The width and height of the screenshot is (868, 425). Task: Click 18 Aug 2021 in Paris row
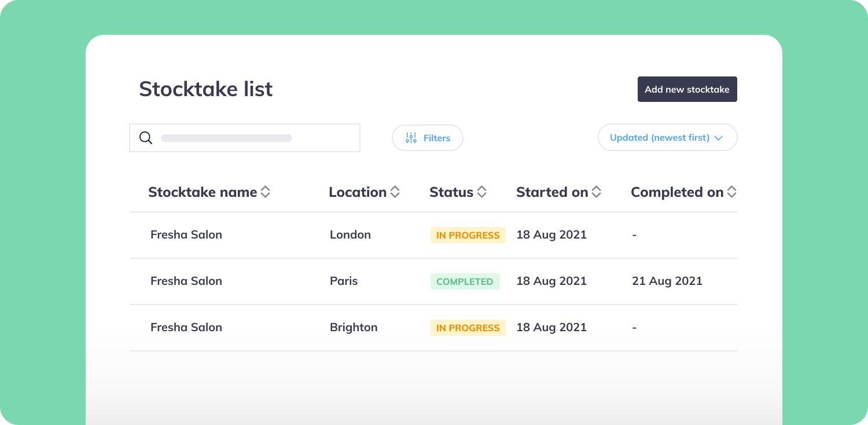coord(551,281)
